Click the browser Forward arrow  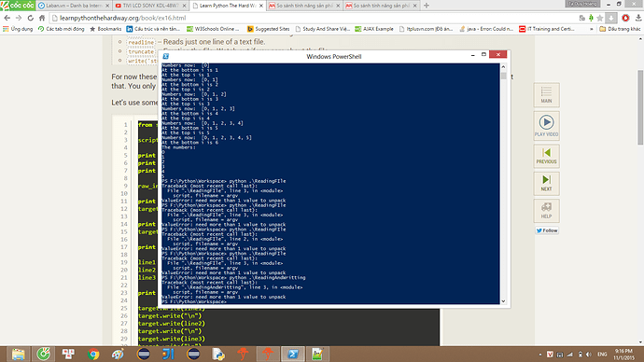(x=19, y=18)
